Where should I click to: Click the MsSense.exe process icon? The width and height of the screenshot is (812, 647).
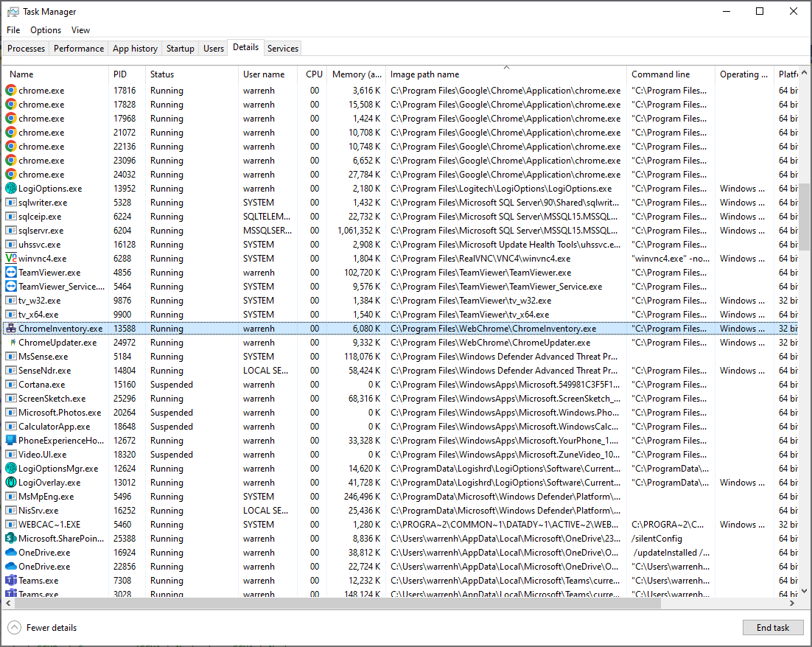pyautogui.click(x=11, y=357)
